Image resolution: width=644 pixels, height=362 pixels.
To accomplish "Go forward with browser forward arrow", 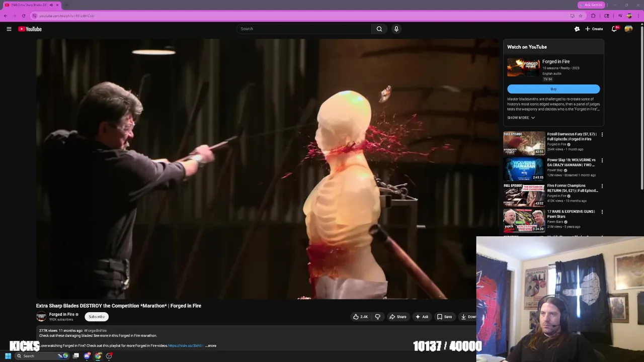I will pyautogui.click(x=15, y=16).
